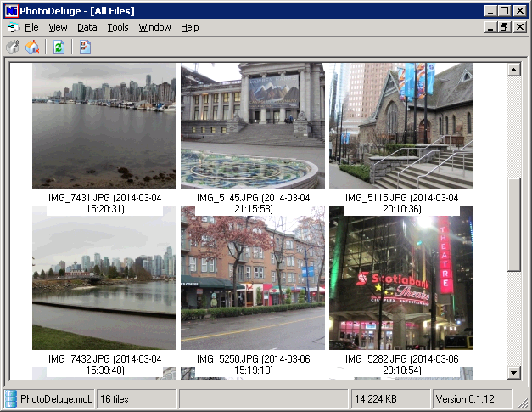Maximize the PhotoDeluge main window
This screenshot has width=532, height=412.
point(505,11)
